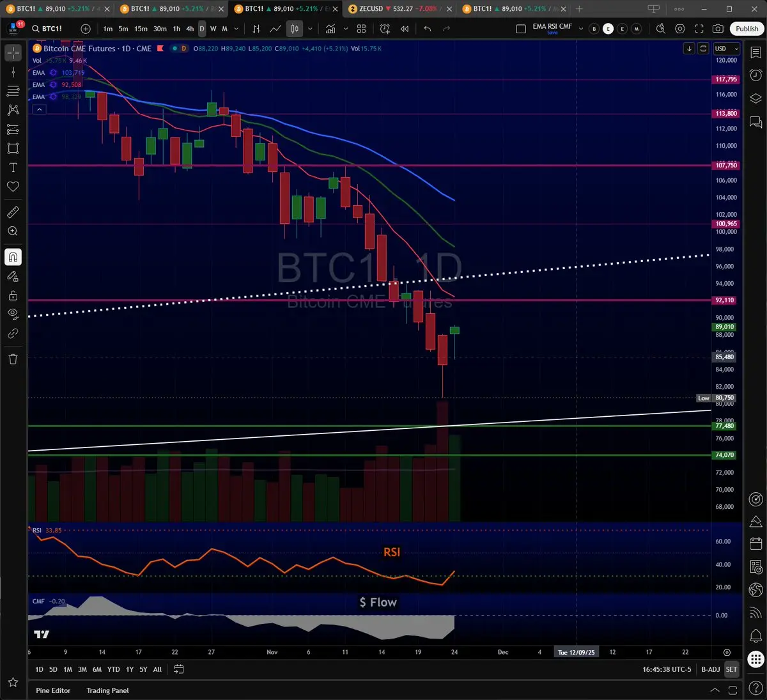Toggle Magnet mode on the drawing toolbar
The width and height of the screenshot is (767, 700).
[x=13, y=257]
